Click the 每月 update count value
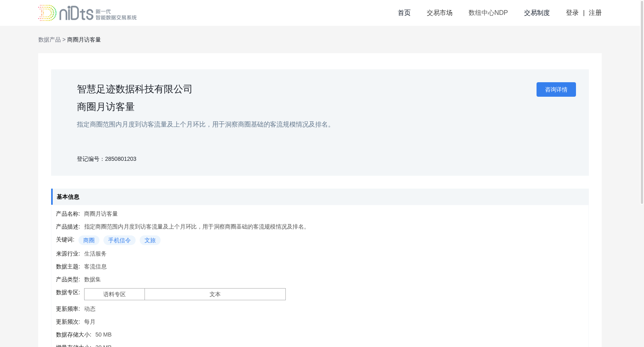This screenshot has width=644, height=347. [x=90, y=322]
